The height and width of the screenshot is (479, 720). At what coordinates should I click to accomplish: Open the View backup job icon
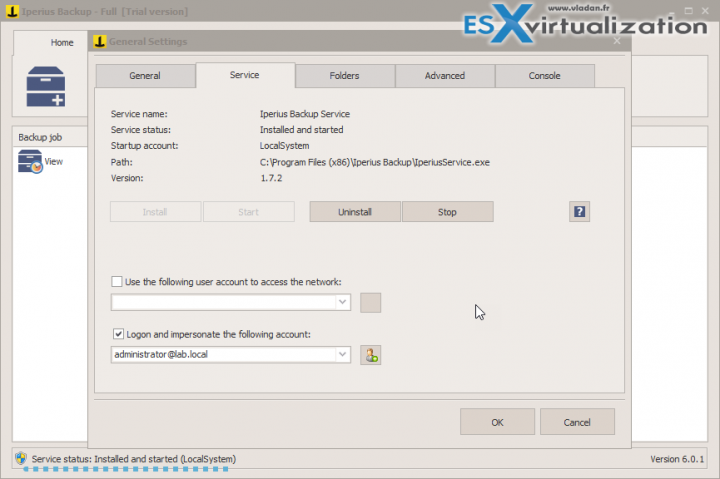coord(30,161)
